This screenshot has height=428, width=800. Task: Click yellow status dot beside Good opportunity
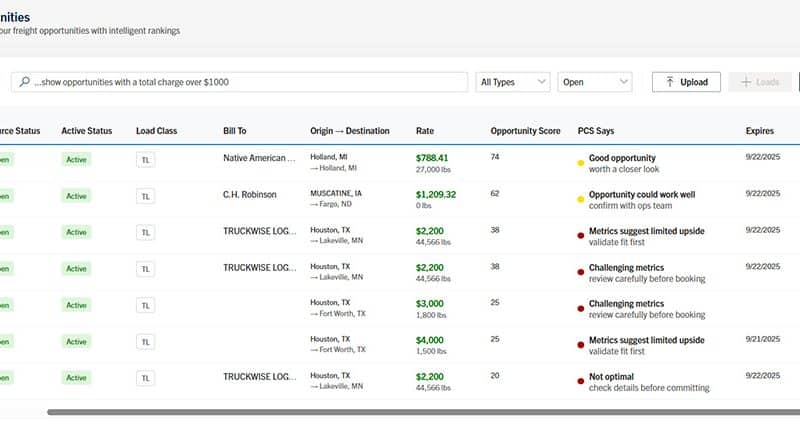(x=581, y=162)
